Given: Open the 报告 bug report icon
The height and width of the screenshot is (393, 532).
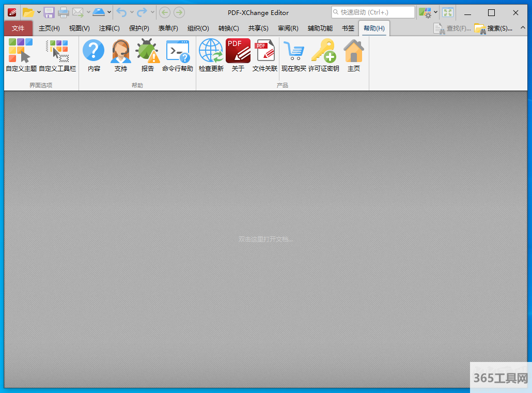Looking at the screenshot, I should (148, 51).
